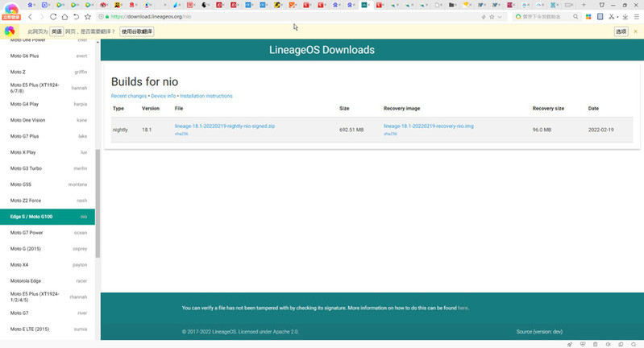Click the lightning bolt icon in address bar
The height and width of the screenshot is (348, 644).
[x=484, y=17]
